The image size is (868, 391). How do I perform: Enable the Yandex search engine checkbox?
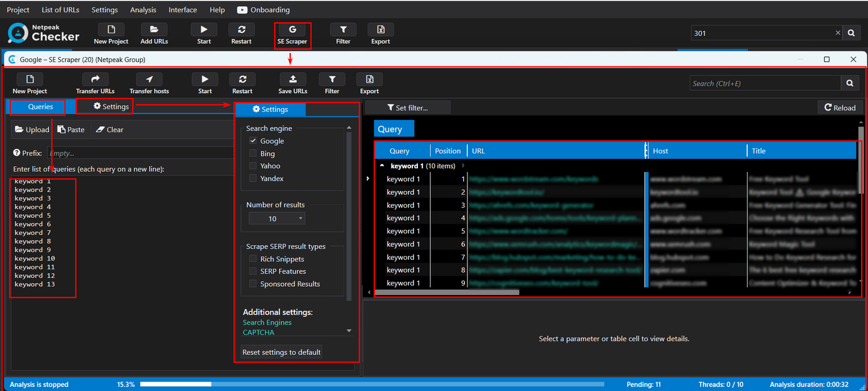click(x=253, y=178)
